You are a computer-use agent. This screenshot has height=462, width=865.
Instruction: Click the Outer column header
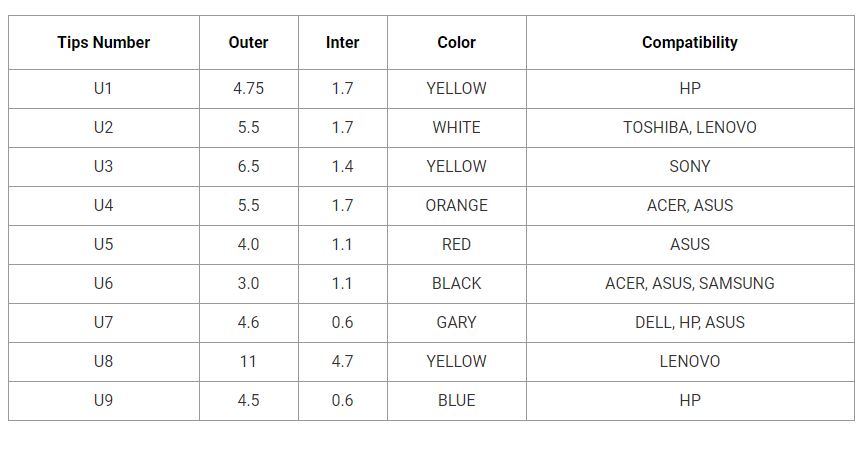[248, 42]
